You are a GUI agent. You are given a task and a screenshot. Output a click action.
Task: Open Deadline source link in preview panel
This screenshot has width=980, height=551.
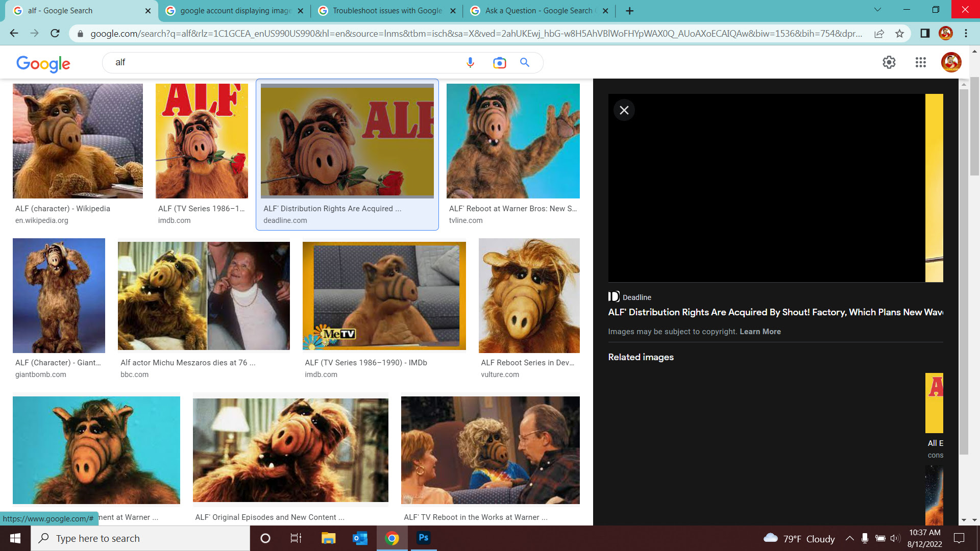630,297
